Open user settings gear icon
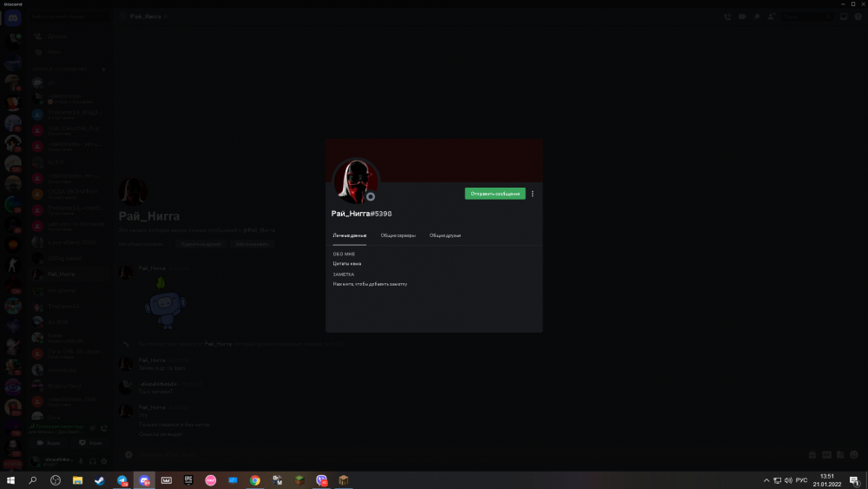Image resolution: width=868 pixels, height=489 pixels. click(103, 461)
